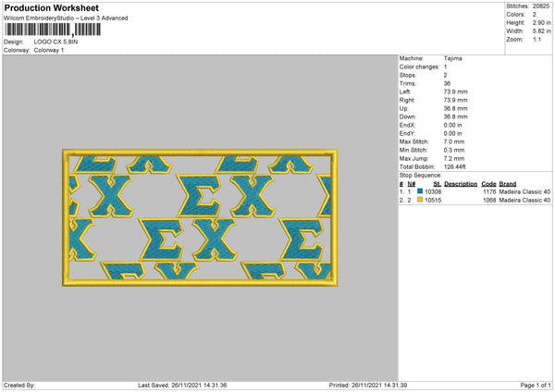Click the Color changes value 1
The width and height of the screenshot is (555, 392).
445,67
